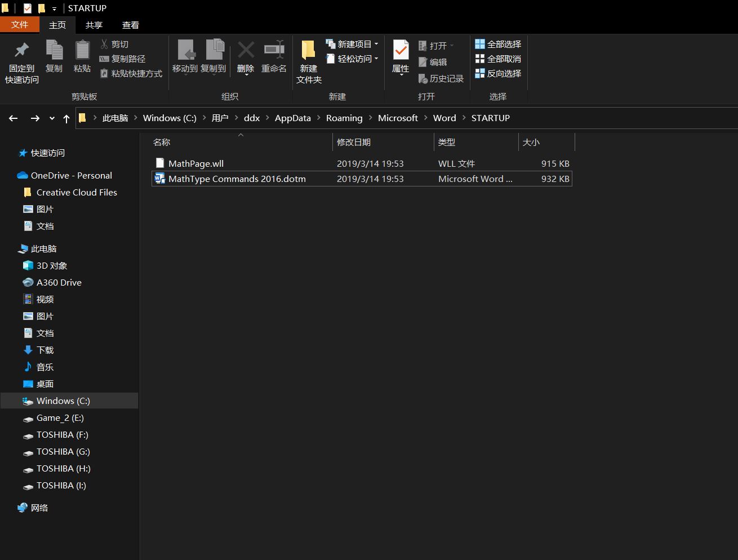Choose Paste shortcut (粘贴快捷方式)
The width and height of the screenshot is (738, 560).
click(x=131, y=73)
